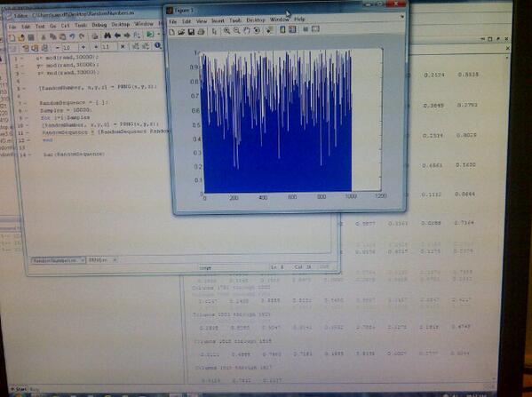532x397 pixels.
Task: Open Desktop menu in Editor window
Action: point(121,25)
